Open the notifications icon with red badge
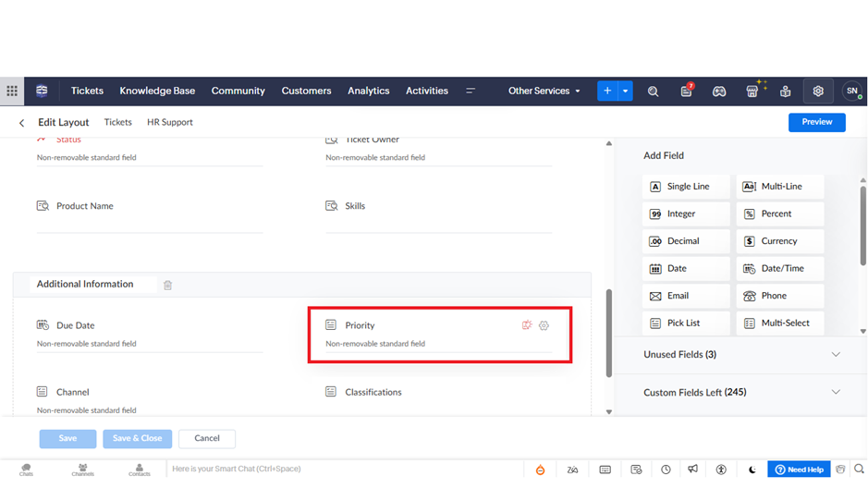Image resolution: width=868 pixels, height=488 pixels. (x=686, y=91)
